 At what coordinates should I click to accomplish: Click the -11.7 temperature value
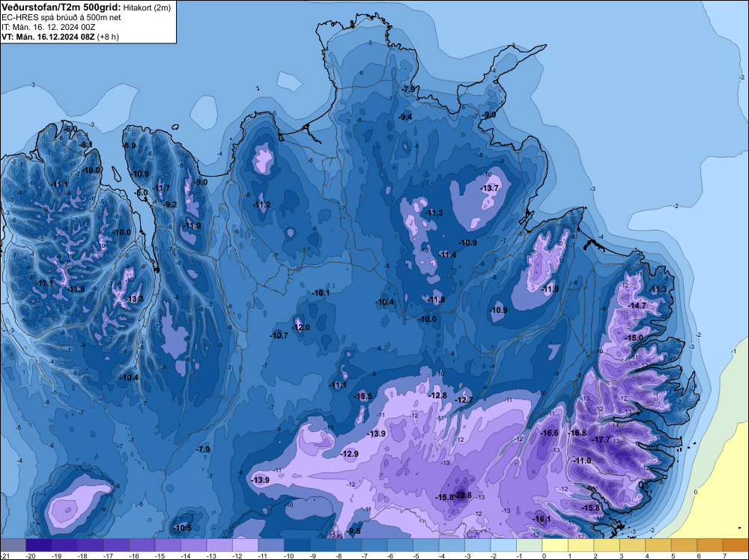[162, 188]
